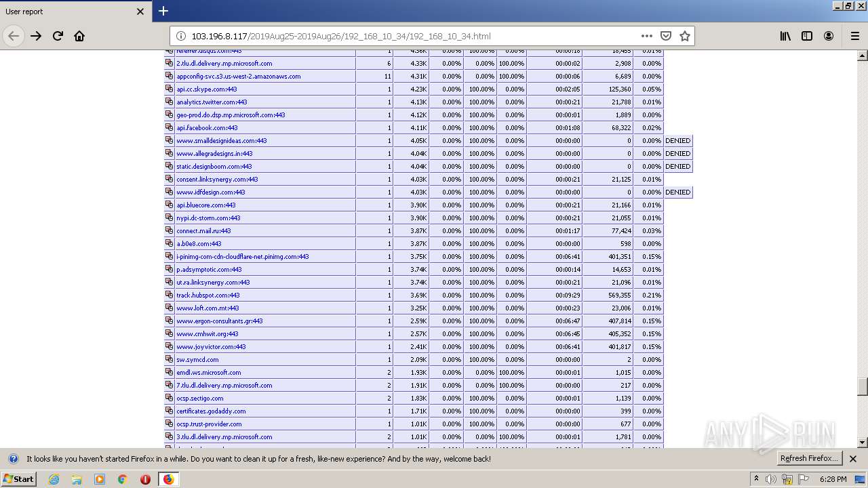Open www.allegradesigns.in:443 link

tap(214, 154)
